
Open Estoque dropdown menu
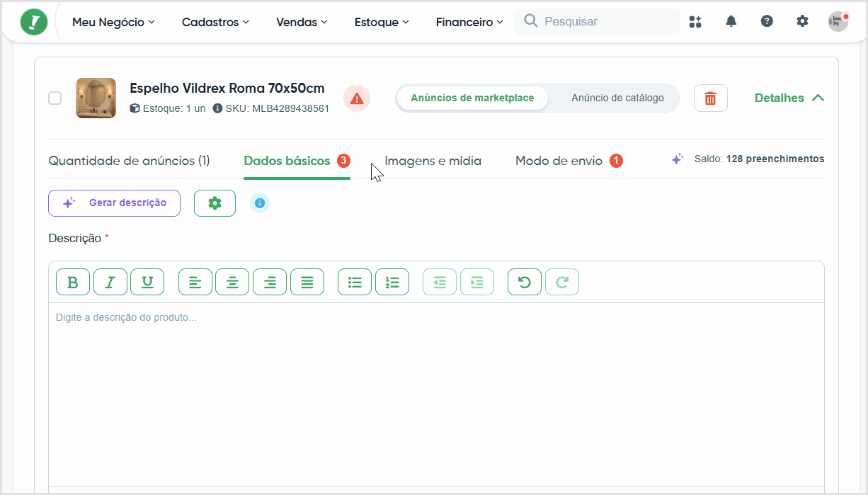coord(382,22)
